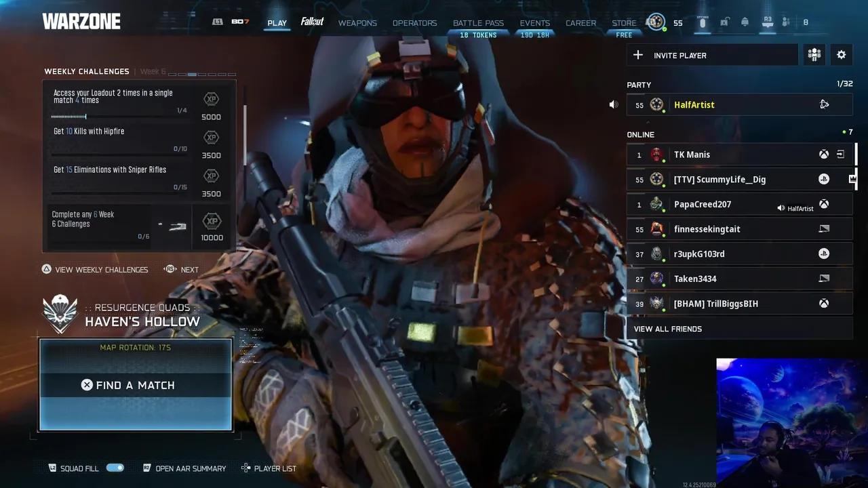
Task: Switch to the Weapons tab
Action: click(357, 23)
